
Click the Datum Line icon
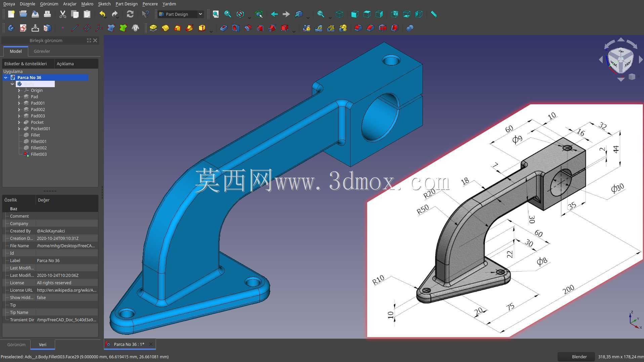pyautogui.click(x=75, y=28)
